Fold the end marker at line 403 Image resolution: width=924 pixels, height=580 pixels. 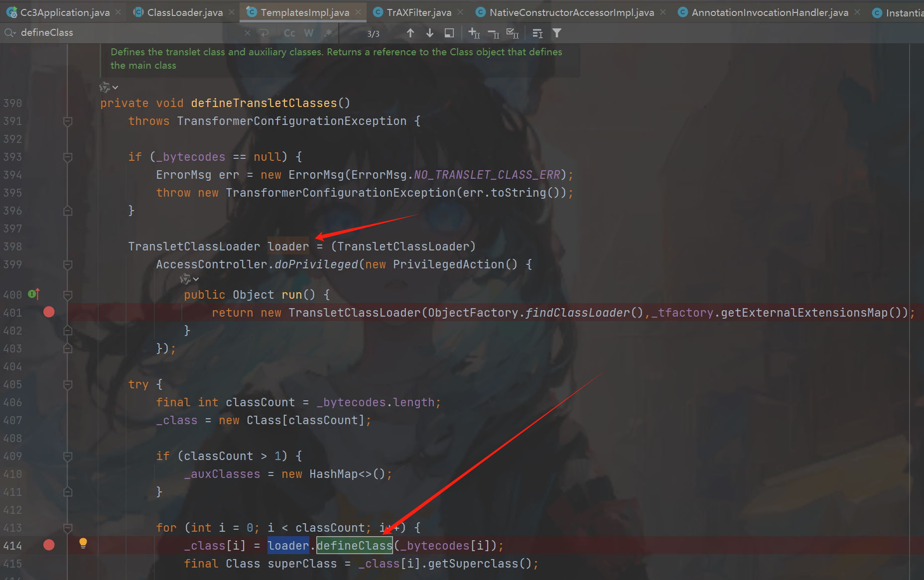[68, 348]
